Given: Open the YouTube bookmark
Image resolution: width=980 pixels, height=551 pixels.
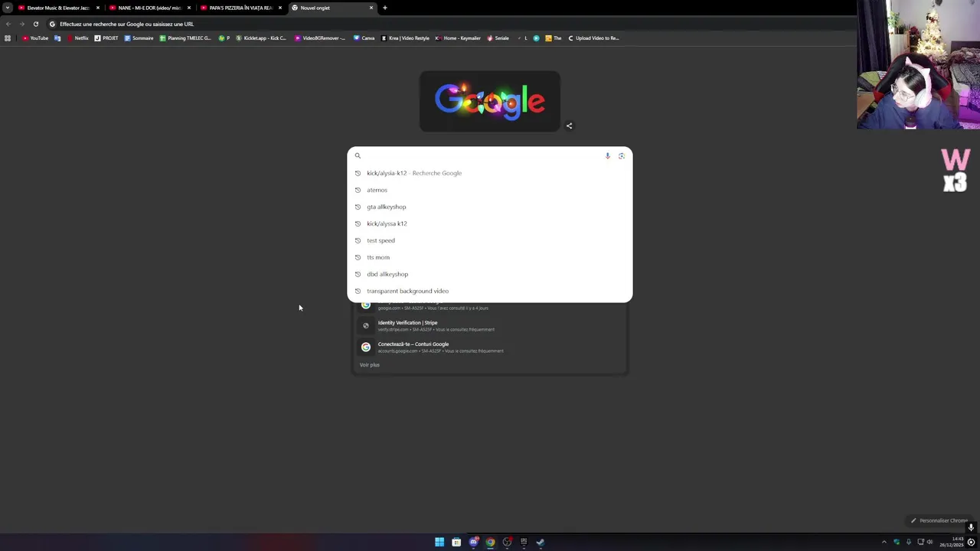Looking at the screenshot, I should pyautogui.click(x=35, y=38).
